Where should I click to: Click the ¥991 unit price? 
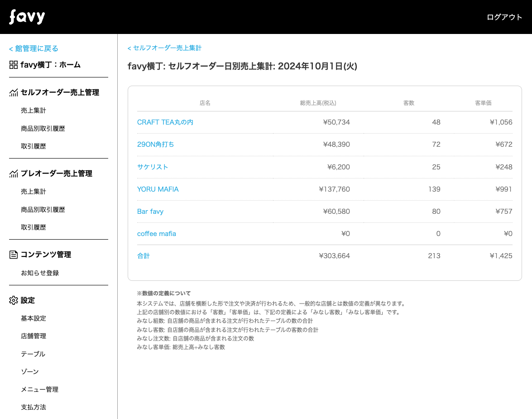503,189
